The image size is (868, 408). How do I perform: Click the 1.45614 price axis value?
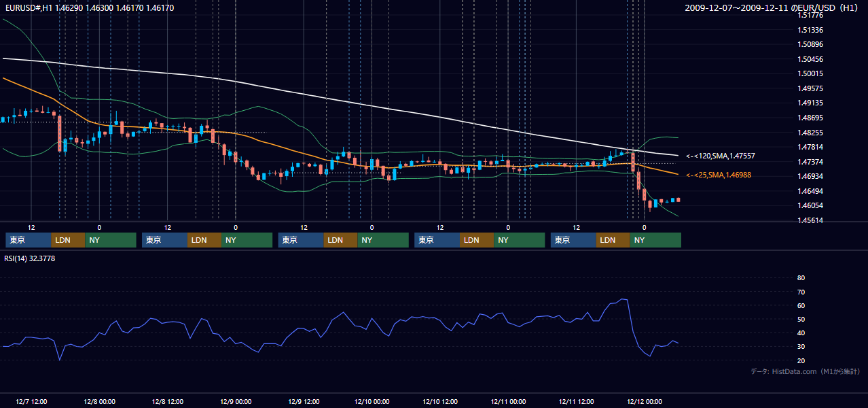click(x=810, y=220)
